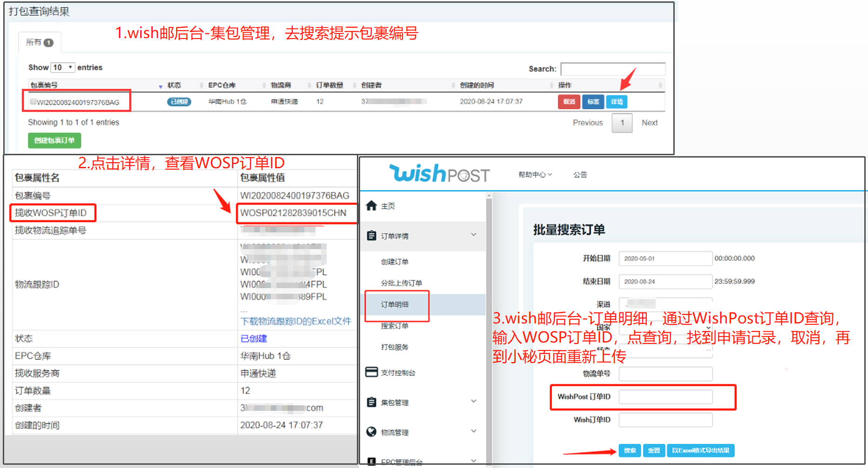Click the Wish订单ID input field

click(665, 420)
